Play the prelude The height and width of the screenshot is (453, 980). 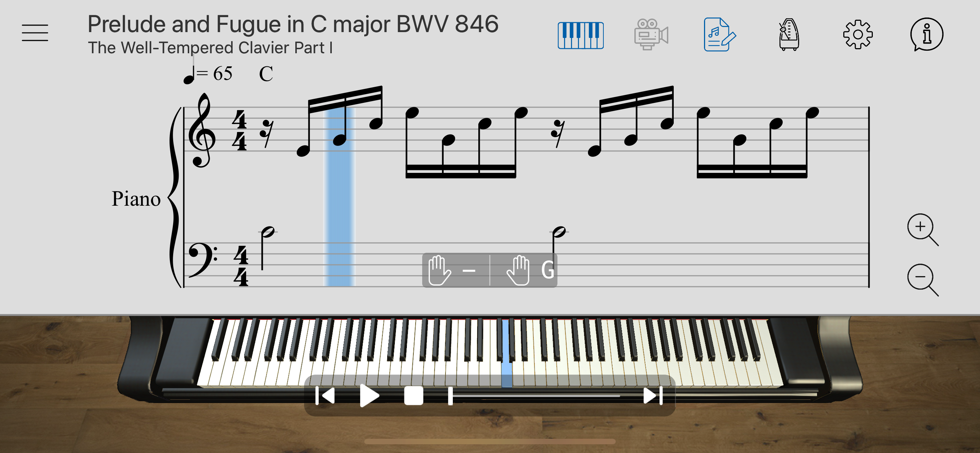(x=369, y=395)
